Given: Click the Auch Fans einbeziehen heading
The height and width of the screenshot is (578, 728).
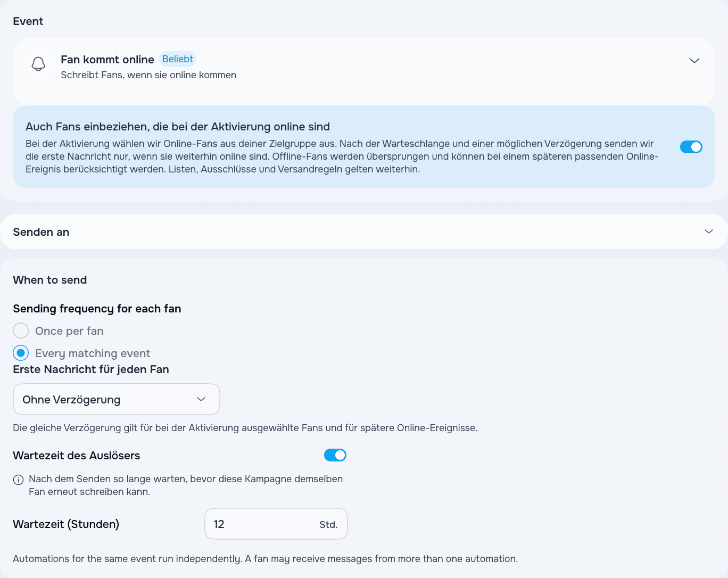Looking at the screenshot, I should [178, 127].
